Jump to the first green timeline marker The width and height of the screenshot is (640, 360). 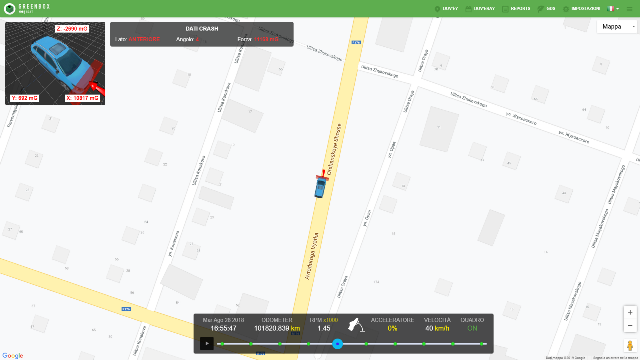(x=222, y=344)
